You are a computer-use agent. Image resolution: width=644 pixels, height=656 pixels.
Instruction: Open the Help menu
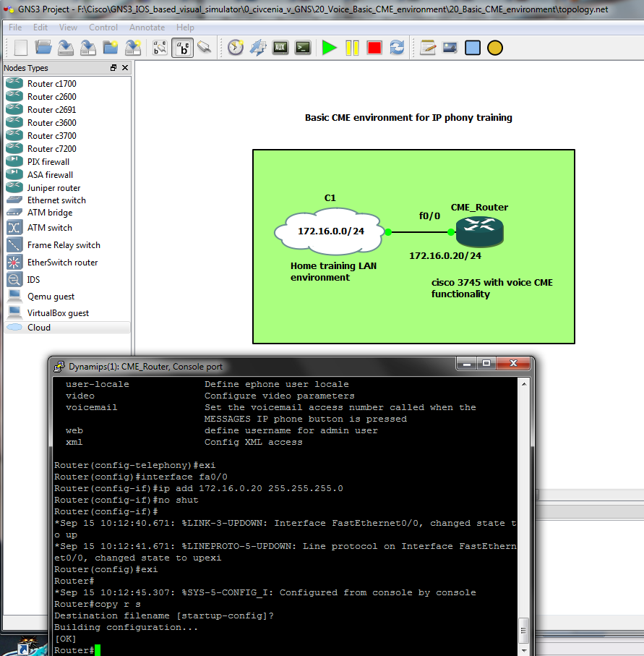point(185,27)
